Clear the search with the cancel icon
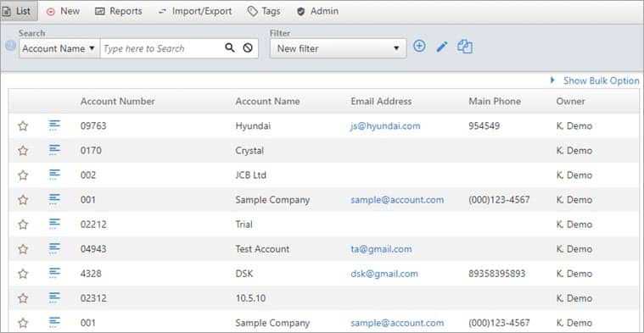Image resolution: width=644 pixels, height=333 pixels. point(247,48)
